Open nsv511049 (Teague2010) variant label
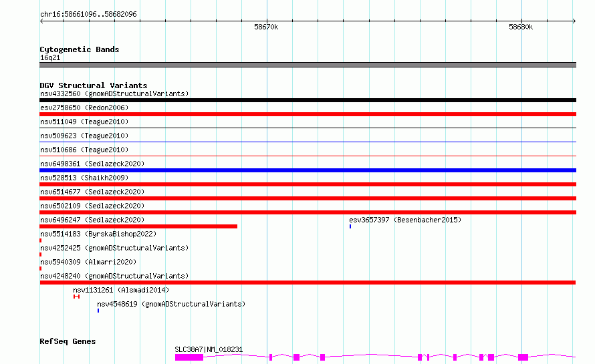595x364 pixels. pyautogui.click(x=84, y=122)
